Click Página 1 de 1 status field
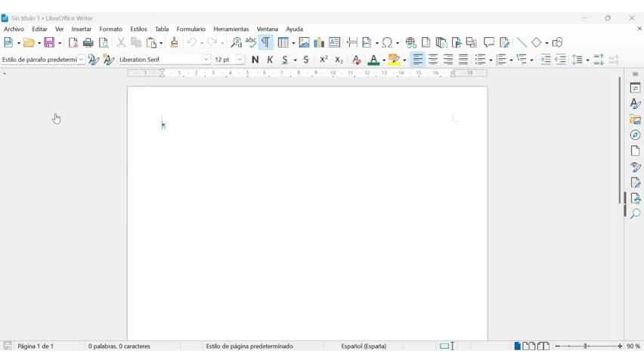 (x=36, y=346)
